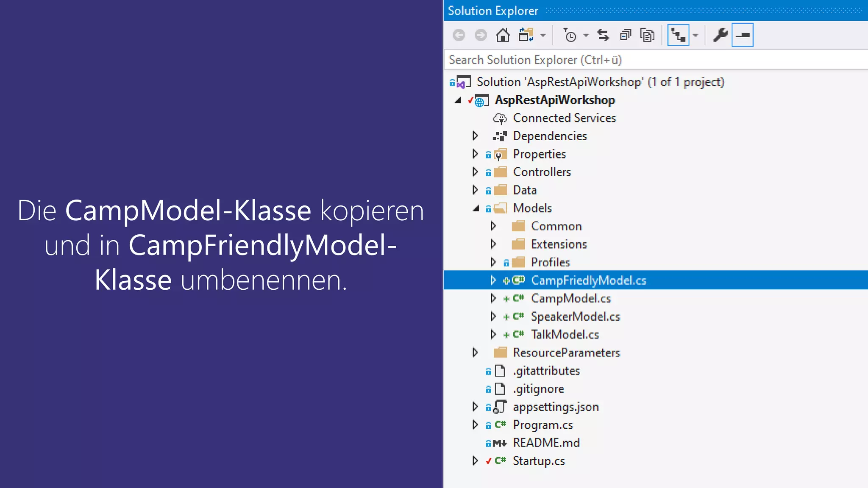Expand the Startup.cs node
Image resolution: width=868 pixels, height=488 pixels.
click(x=475, y=461)
